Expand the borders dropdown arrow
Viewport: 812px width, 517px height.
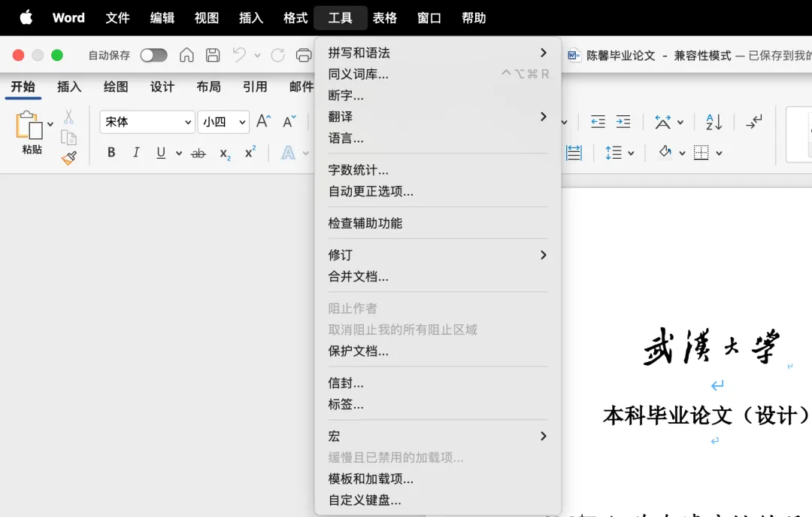(x=719, y=153)
